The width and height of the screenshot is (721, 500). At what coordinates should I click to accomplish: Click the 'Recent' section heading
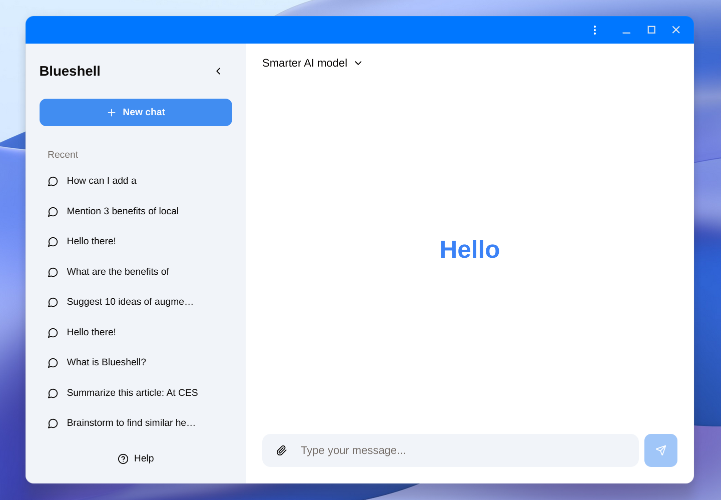63,155
